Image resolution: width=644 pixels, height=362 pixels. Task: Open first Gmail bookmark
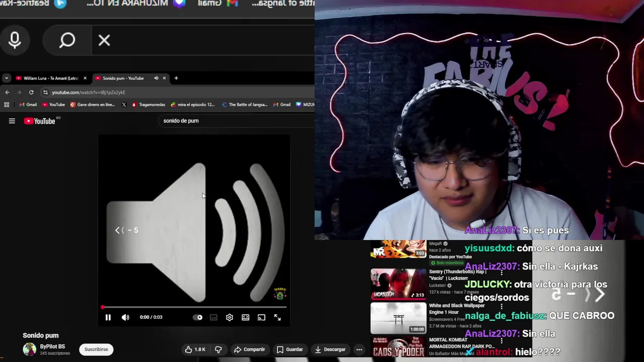28,105
